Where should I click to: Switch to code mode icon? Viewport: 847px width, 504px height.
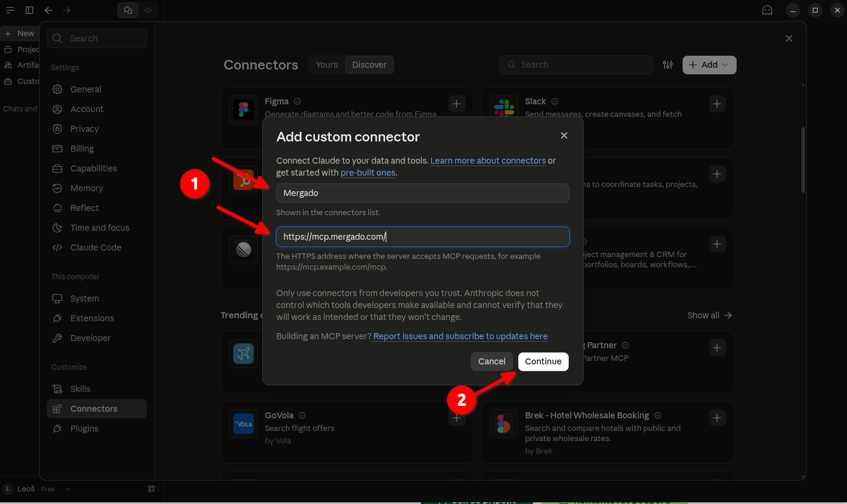(148, 10)
